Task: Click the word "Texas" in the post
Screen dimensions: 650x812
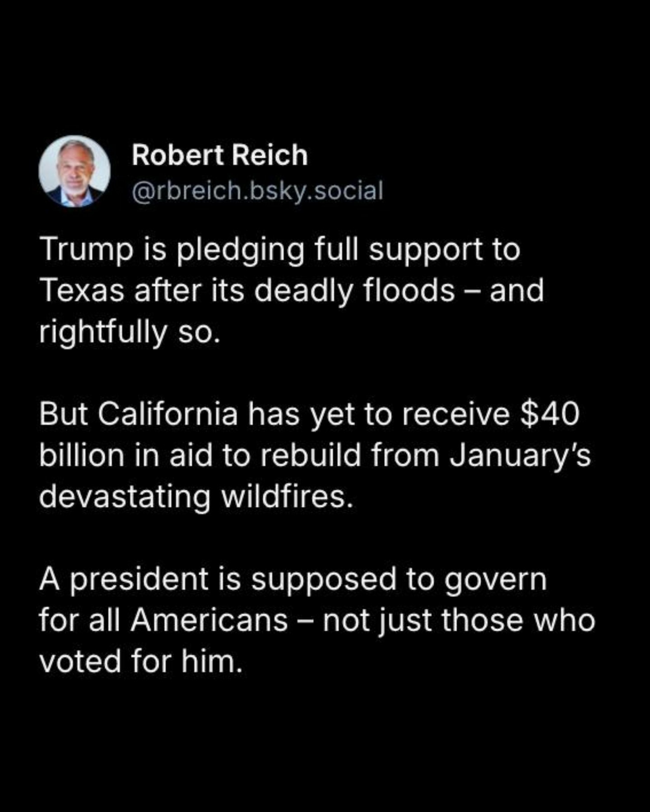Action: [81, 291]
